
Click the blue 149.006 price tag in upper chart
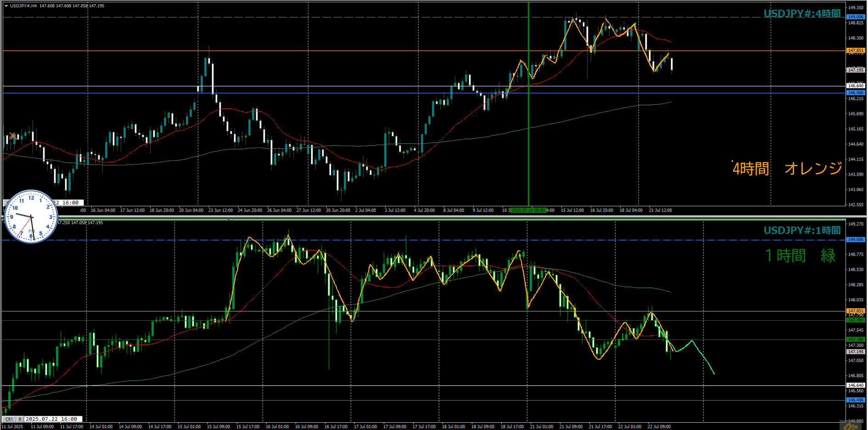tap(855, 17)
